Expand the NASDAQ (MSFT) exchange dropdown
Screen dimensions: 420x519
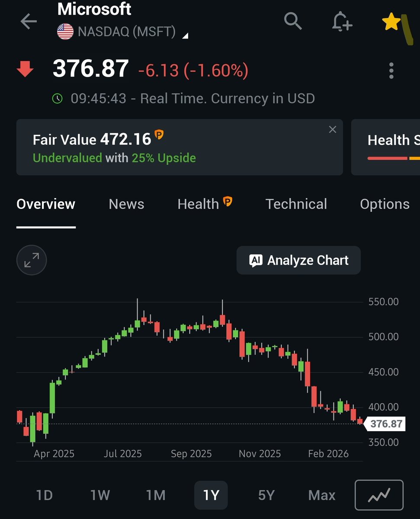[185, 36]
